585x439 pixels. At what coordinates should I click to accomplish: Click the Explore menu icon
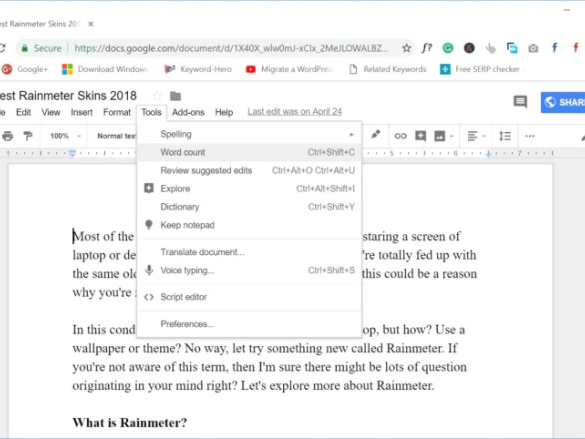point(148,188)
